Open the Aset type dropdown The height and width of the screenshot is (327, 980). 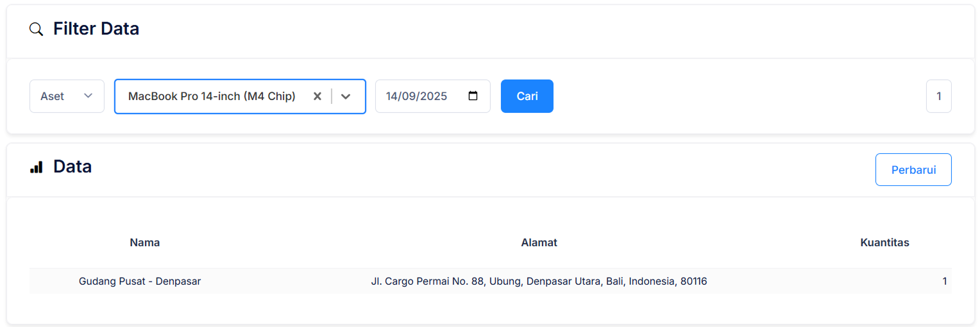click(67, 96)
